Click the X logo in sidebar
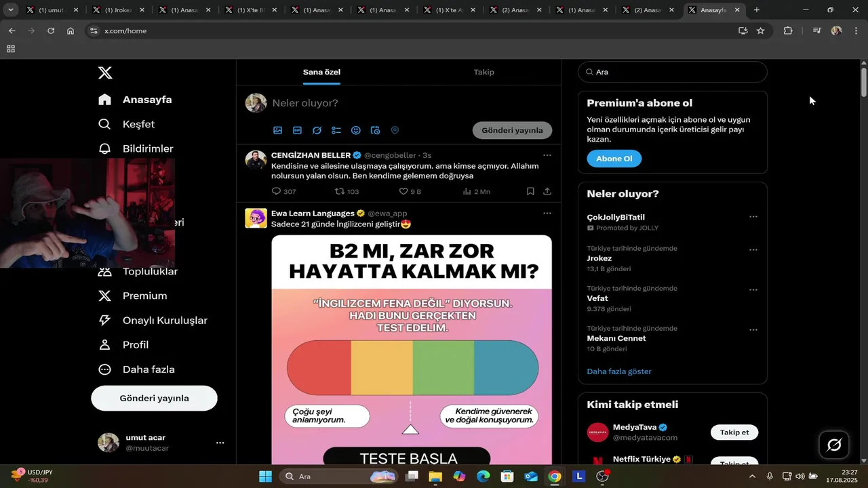 coord(105,73)
